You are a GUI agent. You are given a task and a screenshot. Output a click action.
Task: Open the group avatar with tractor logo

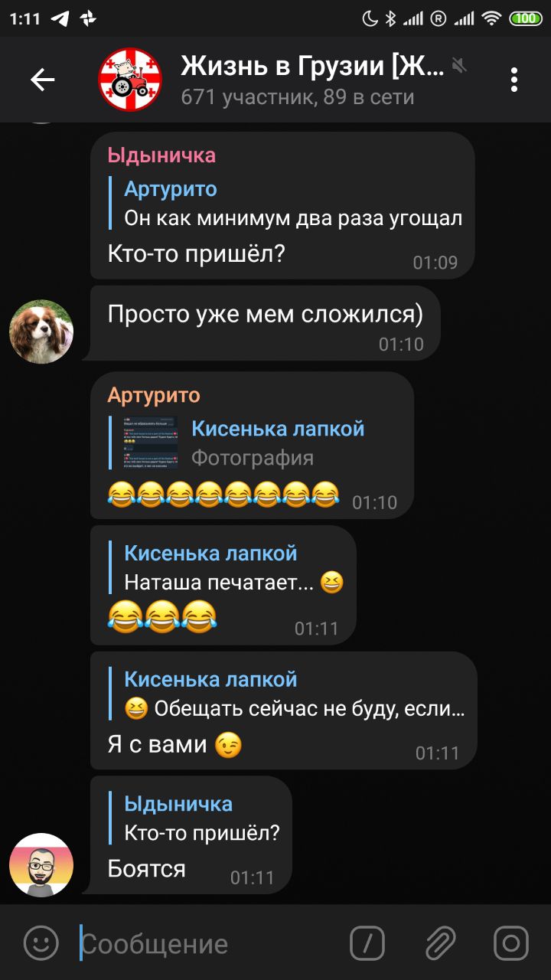point(131,80)
